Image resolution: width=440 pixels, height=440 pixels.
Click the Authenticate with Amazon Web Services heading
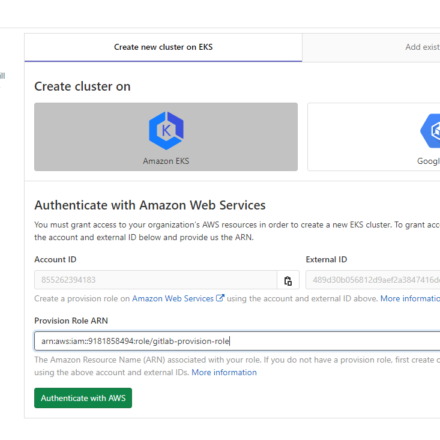(x=150, y=205)
